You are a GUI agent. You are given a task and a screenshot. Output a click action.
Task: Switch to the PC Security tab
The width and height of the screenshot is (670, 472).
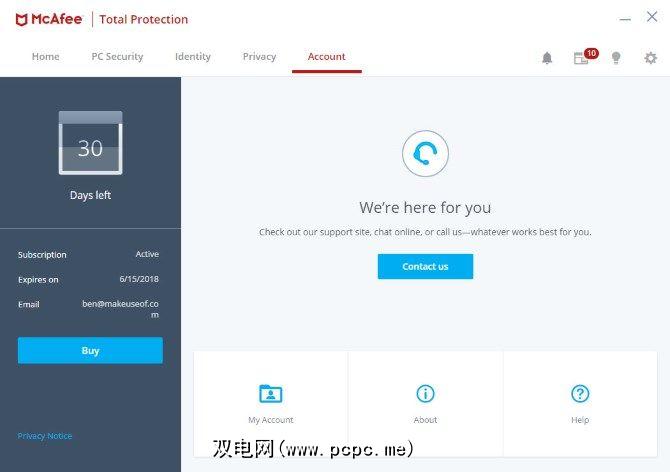117,56
